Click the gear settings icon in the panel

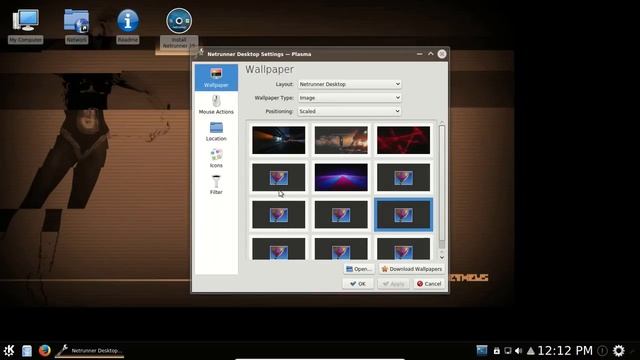[x=619, y=350]
